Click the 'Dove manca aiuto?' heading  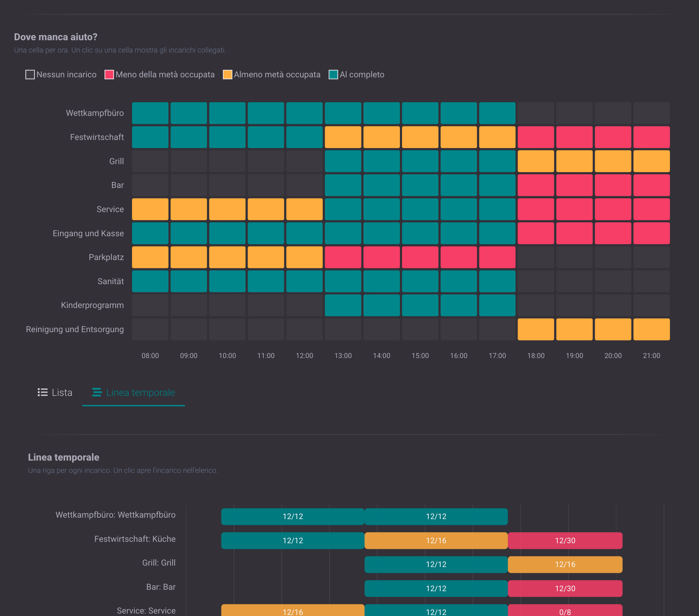(x=56, y=37)
